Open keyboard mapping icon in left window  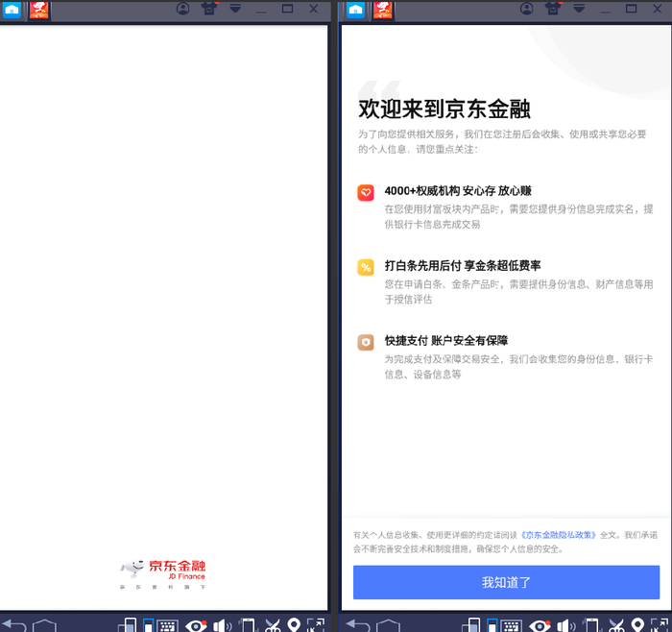click(167, 625)
